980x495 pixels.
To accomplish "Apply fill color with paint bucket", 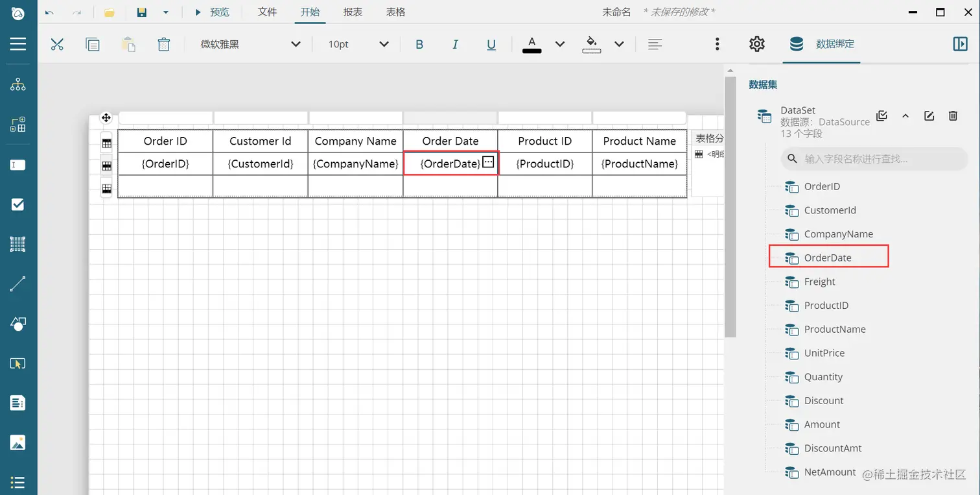I will [592, 44].
